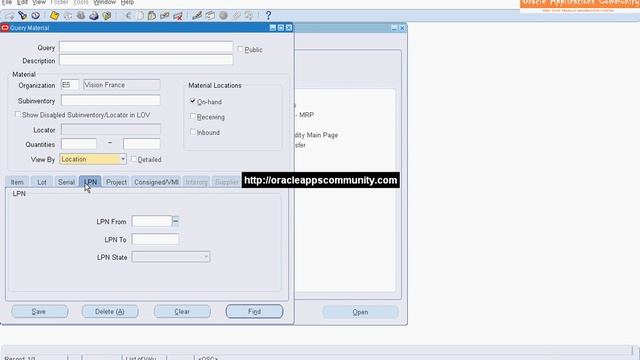Click the Copy toolbar icon
The height and width of the screenshot is (360, 640).
pyautogui.click(x=140, y=16)
